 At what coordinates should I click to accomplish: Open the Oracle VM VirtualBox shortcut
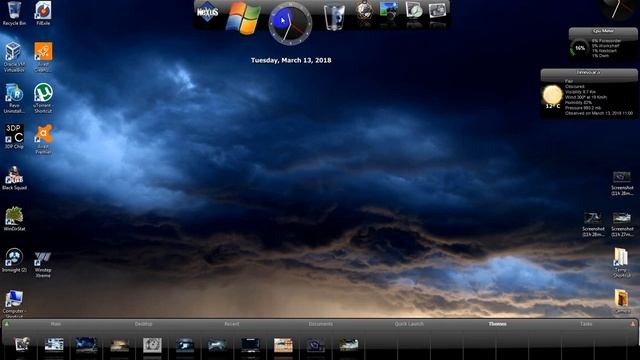point(14,57)
